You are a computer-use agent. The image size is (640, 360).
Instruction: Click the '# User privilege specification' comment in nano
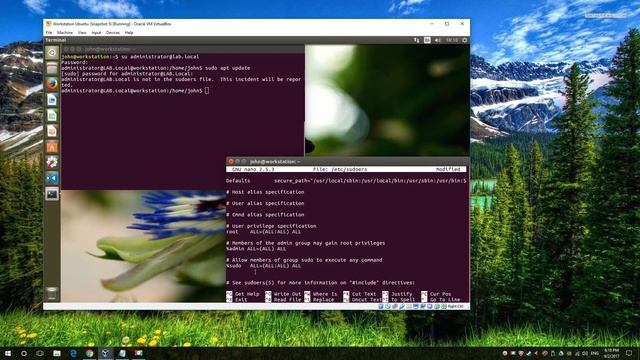point(271,226)
